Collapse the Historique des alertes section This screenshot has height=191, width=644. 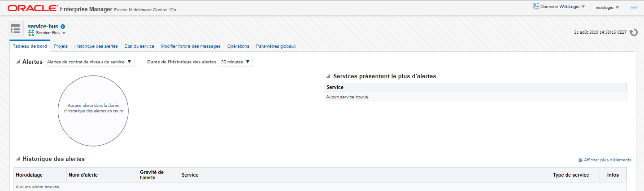click(18, 159)
